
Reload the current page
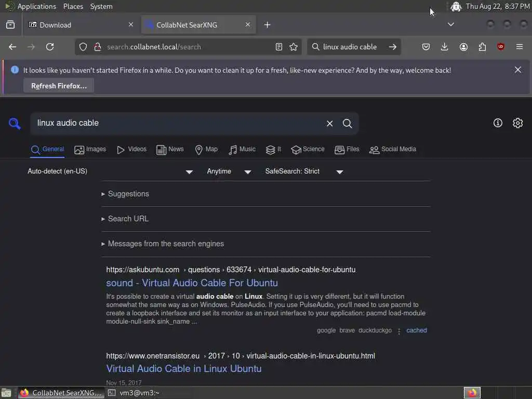[x=50, y=47]
